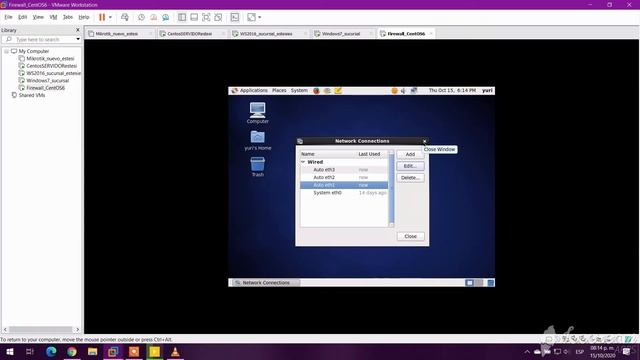Viewport: 640px width, 360px height.
Task: Select the Auto eth2 connection
Action: click(x=344, y=178)
